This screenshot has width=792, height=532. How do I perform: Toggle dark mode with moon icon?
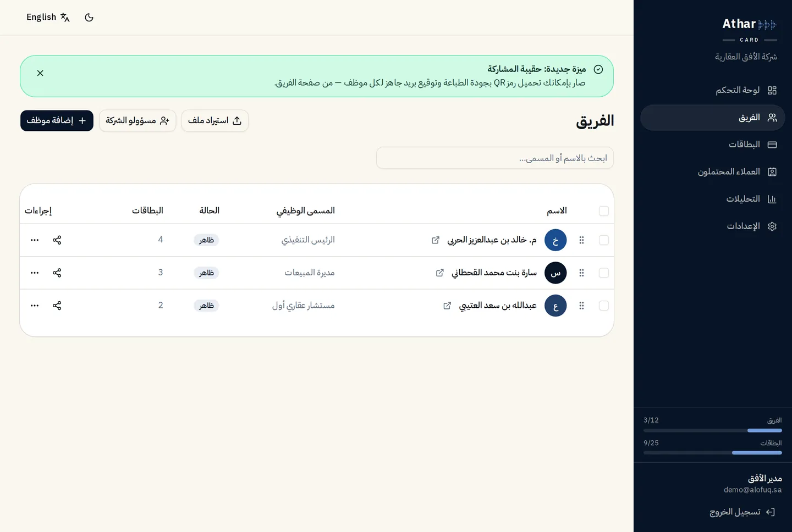[89, 18]
